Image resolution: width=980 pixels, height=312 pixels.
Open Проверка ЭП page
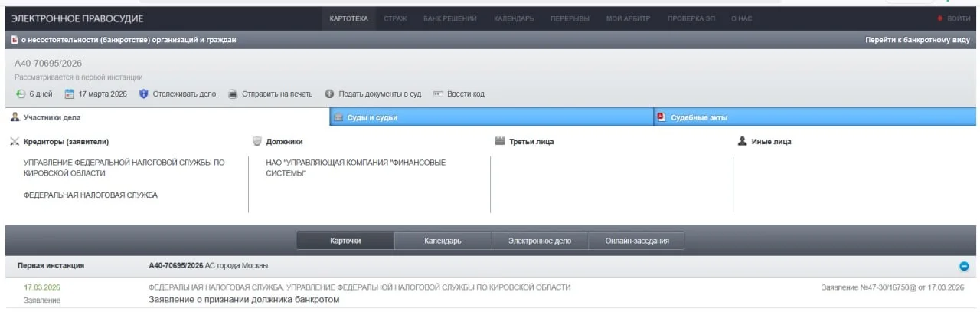tap(691, 18)
